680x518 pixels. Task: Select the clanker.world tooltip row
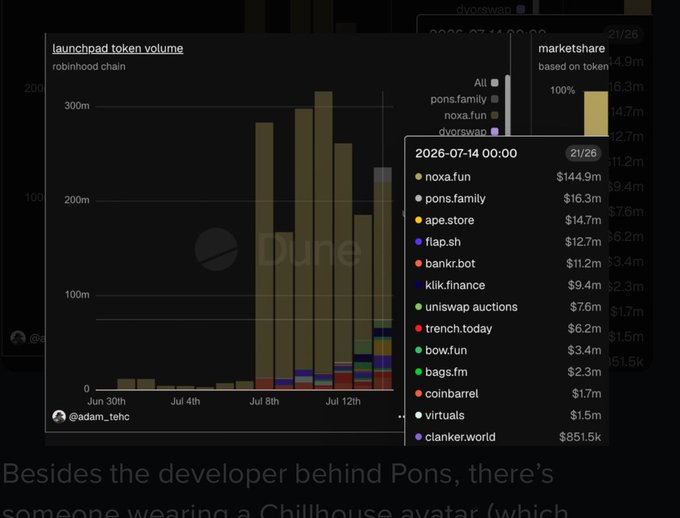click(x=508, y=437)
